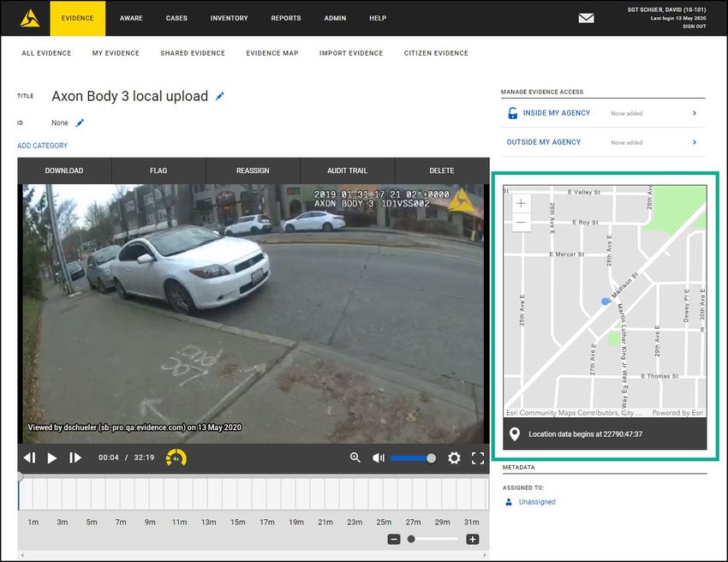Open the Evidence Map subtab
Viewport: 728px width, 562px height.
tap(272, 53)
